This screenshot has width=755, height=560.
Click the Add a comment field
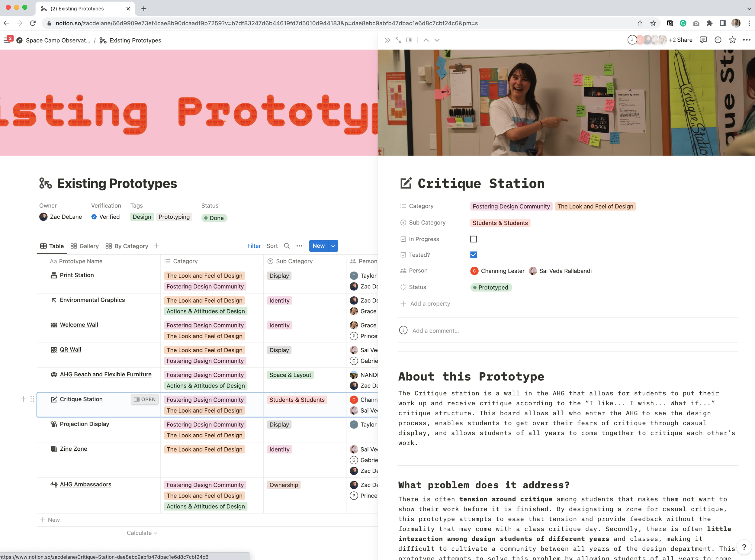[435, 330]
